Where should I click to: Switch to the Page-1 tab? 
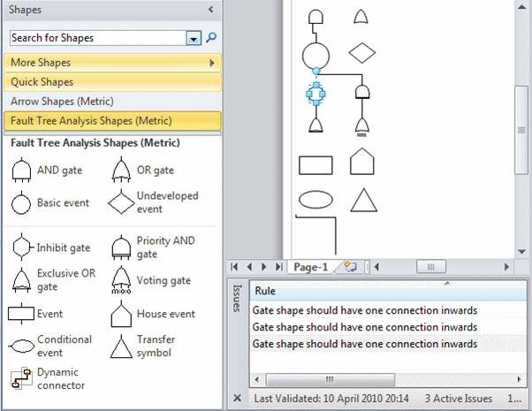[310, 266]
